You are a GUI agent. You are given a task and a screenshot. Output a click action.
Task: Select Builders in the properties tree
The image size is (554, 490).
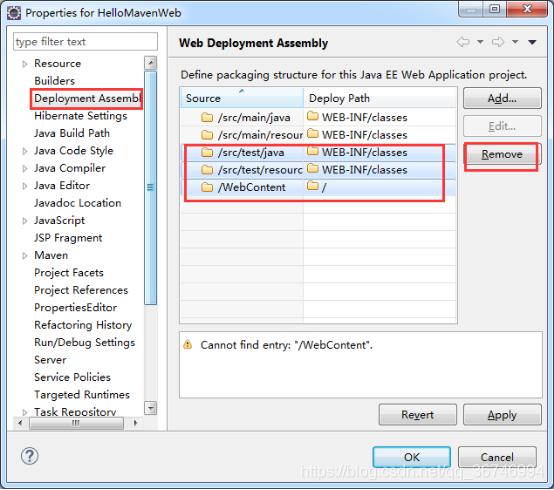click(x=54, y=81)
